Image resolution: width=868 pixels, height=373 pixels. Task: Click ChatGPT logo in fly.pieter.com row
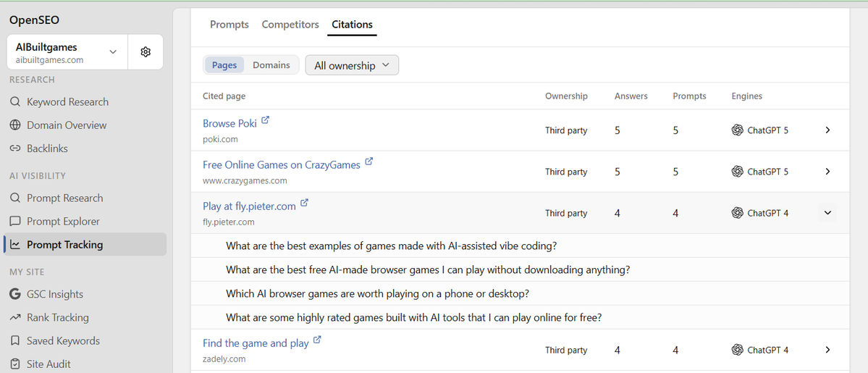pos(737,213)
